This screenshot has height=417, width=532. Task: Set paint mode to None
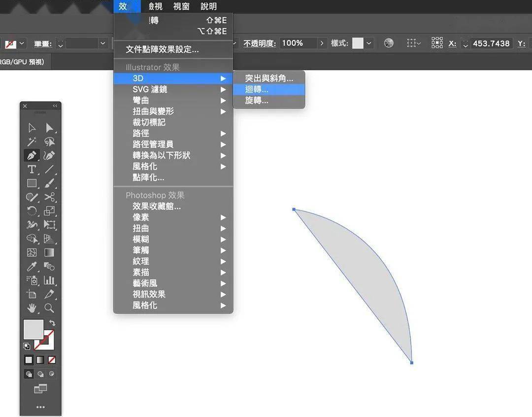[x=52, y=360]
